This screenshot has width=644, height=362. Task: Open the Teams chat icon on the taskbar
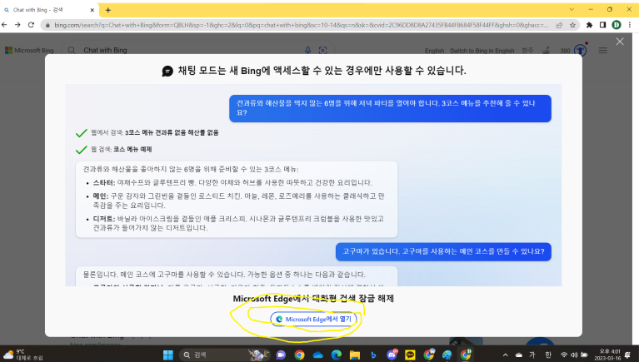(281, 355)
